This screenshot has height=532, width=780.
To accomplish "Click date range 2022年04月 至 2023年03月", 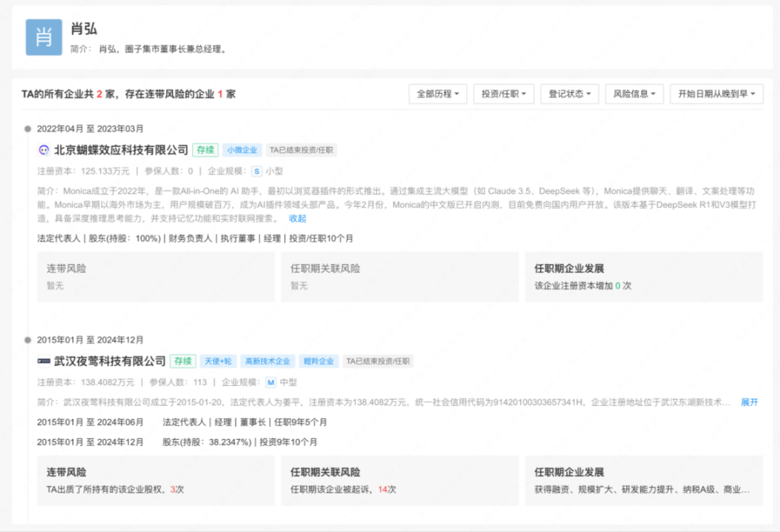I will tap(90, 129).
